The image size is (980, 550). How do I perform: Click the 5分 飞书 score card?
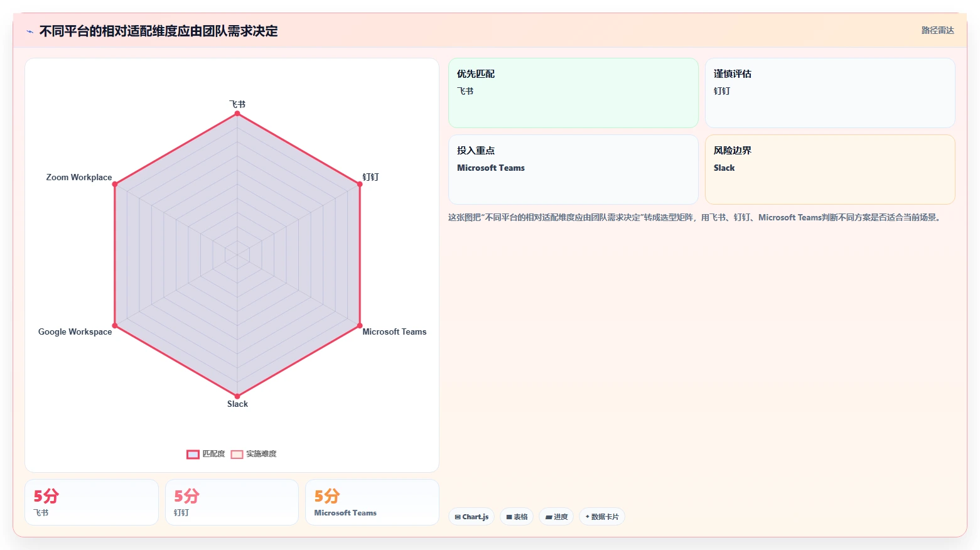[x=92, y=502]
